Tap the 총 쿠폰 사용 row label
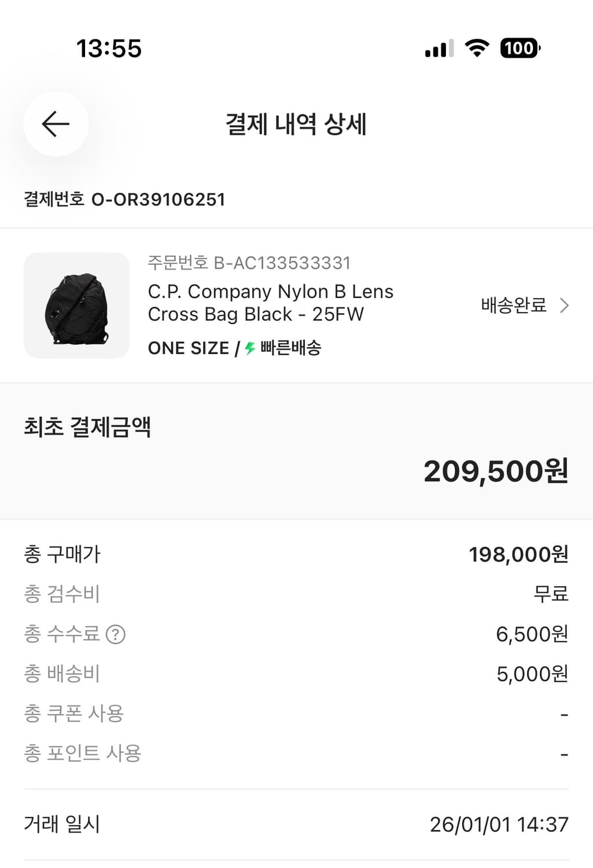 point(73,713)
